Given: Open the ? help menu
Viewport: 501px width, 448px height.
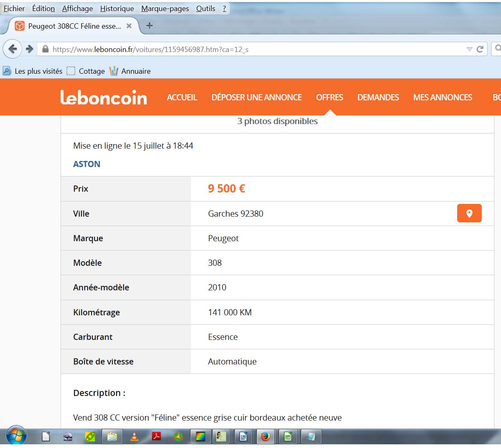Looking at the screenshot, I should (x=224, y=8).
